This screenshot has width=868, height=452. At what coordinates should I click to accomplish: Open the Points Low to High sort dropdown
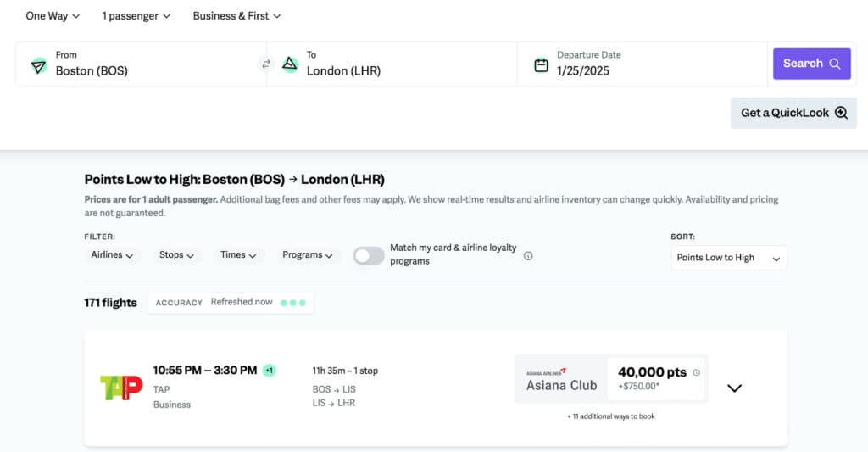728,258
